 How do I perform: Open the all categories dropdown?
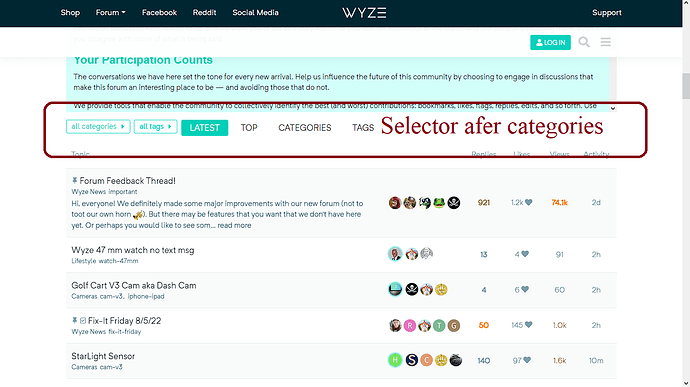(x=98, y=126)
